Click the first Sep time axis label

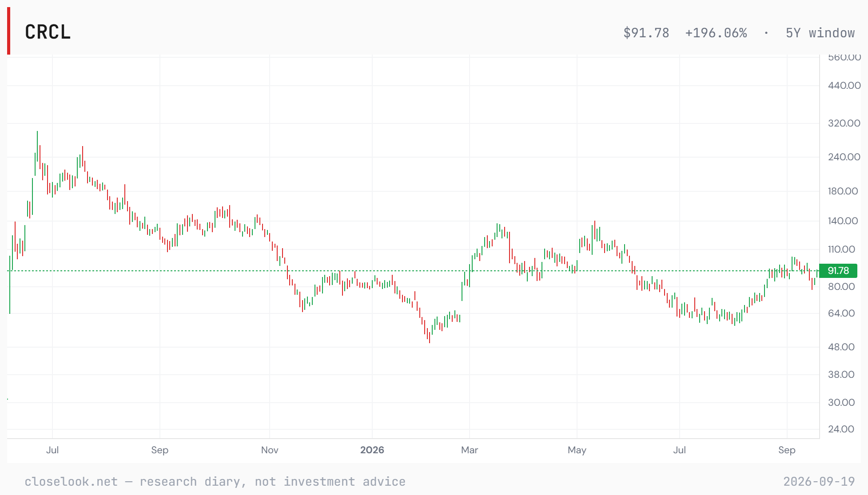pyautogui.click(x=159, y=450)
